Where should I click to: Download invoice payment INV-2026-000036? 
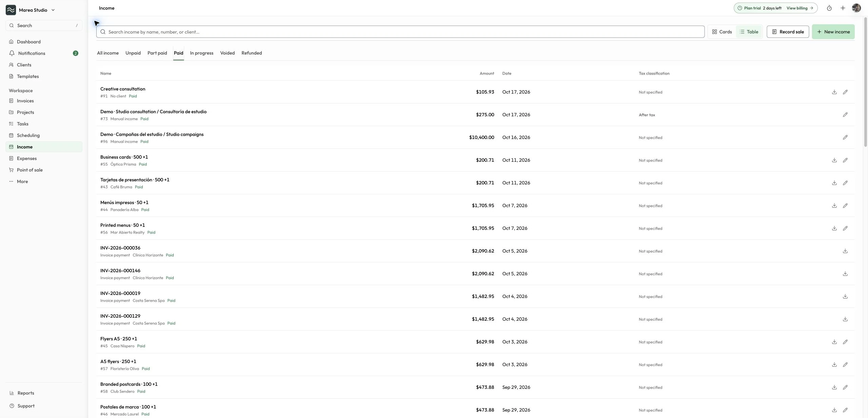tap(845, 251)
